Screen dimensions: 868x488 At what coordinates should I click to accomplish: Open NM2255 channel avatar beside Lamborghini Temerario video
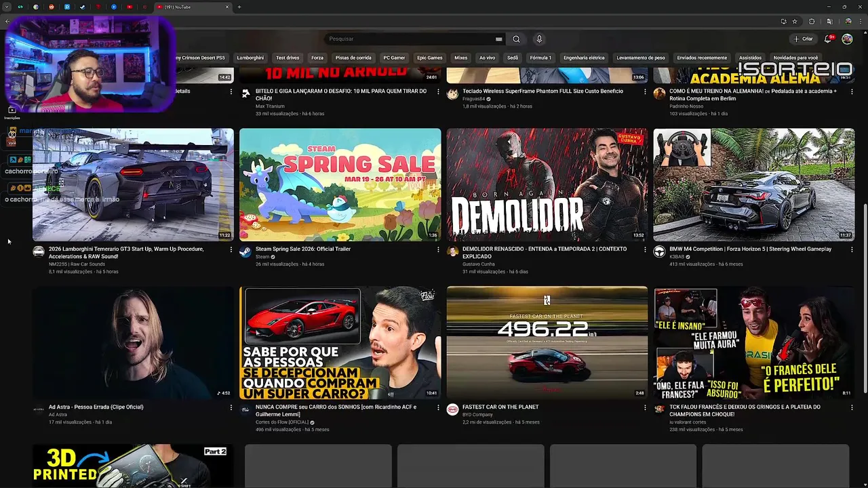point(39,251)
